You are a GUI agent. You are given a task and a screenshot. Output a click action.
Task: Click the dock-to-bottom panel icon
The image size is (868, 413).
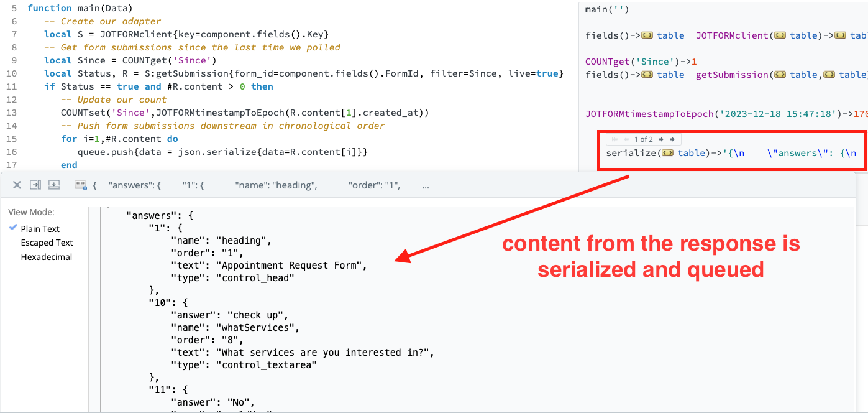(x=54, y=185)
